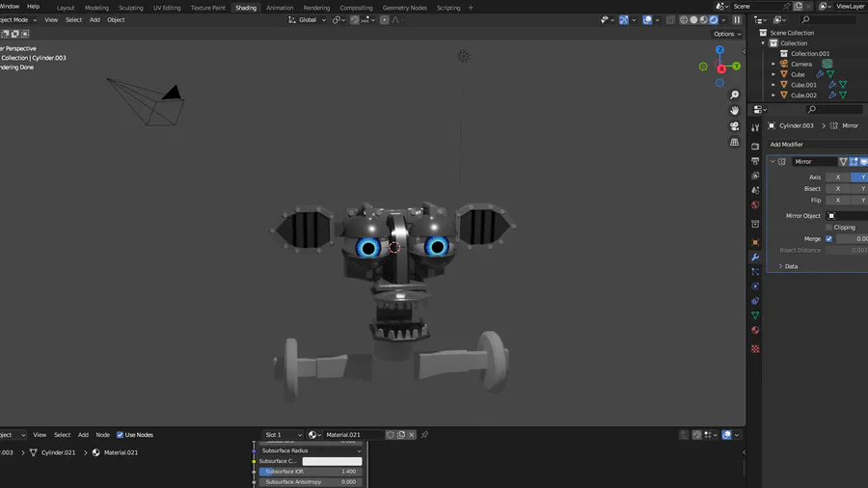Screen dimensions: 868x488
Task: Toggle viewport gizmos display
Action: click(624, 20)
